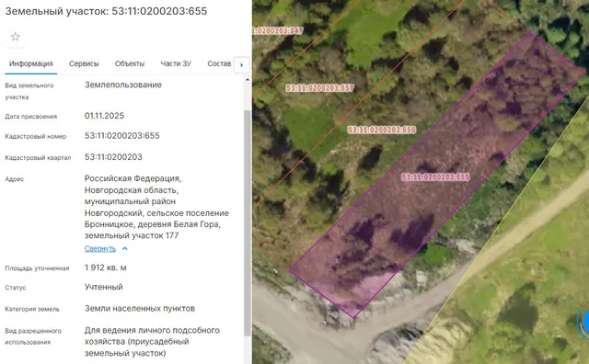Open the Информация tab
Image resolution: width=589 pixels, height=364 pixels.
(30, 63)
